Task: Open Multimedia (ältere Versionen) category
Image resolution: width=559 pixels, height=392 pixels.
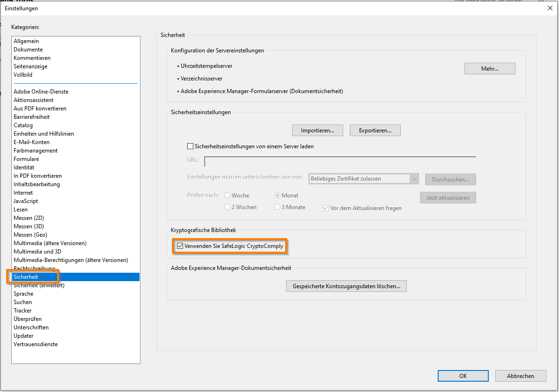Action: (50, 243)
